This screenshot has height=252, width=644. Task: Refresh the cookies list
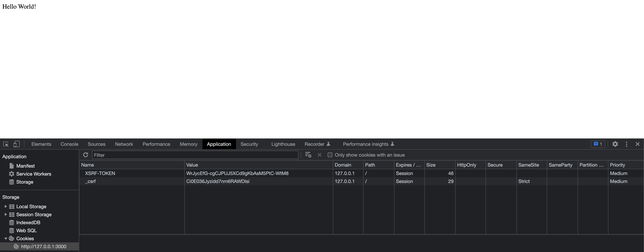[x=86, y=155]
